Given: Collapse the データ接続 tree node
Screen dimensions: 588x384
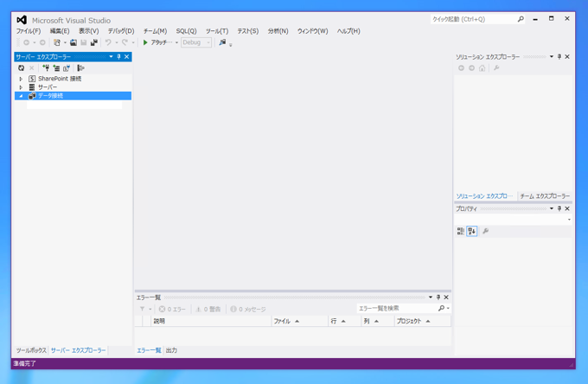Looking at the screenshot, I should [x=21, y=96].
